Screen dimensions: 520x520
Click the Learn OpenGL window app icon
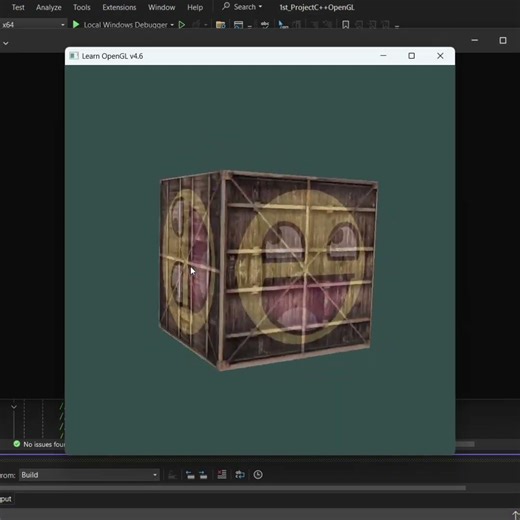point(74,56)
